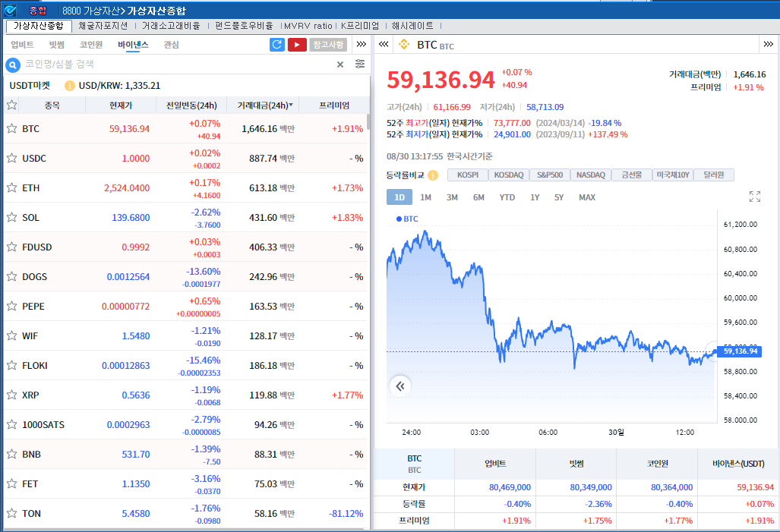The height and width of the screenshot is (532, 780).
Task: Toggle favorite star for SOL row
Action: (12, 217)
